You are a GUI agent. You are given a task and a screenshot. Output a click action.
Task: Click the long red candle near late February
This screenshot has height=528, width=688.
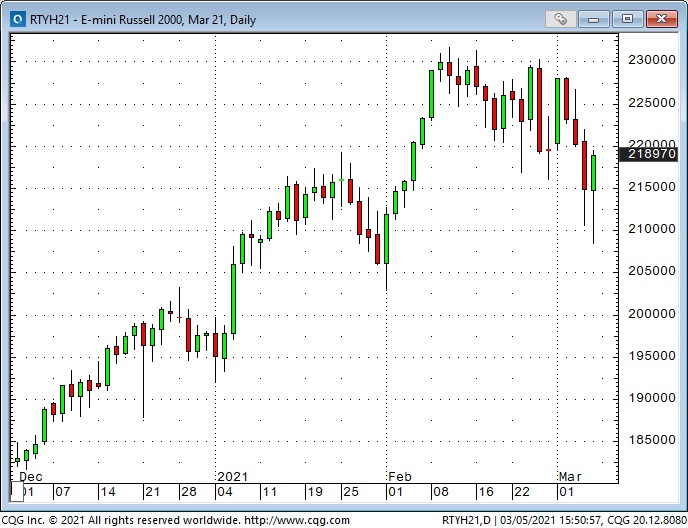(539, 110)
